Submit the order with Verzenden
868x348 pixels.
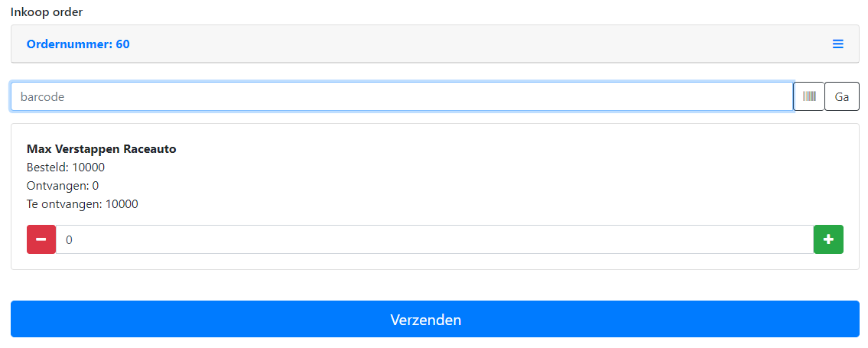(434, 319)
